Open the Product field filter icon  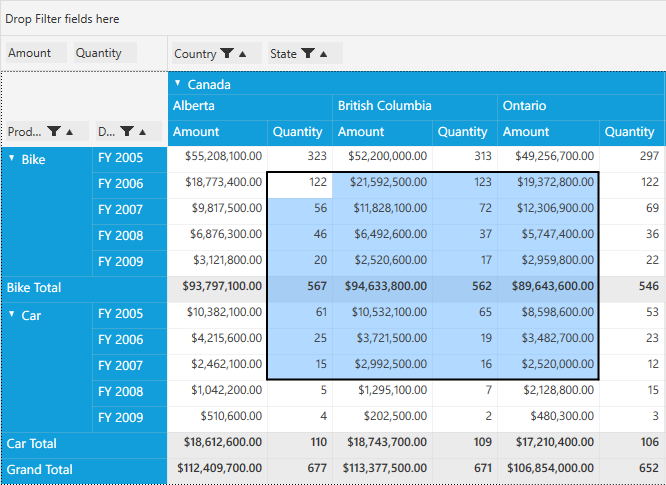click(54, 132)
